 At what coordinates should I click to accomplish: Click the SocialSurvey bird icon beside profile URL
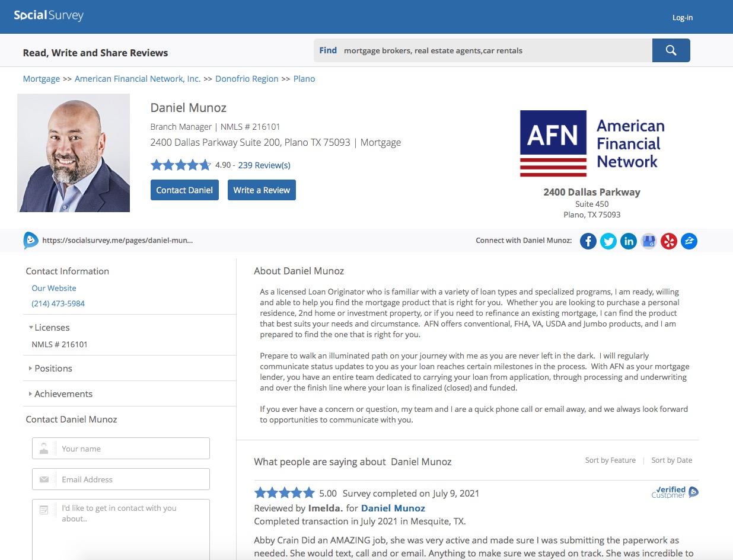[x=30, y=240]
